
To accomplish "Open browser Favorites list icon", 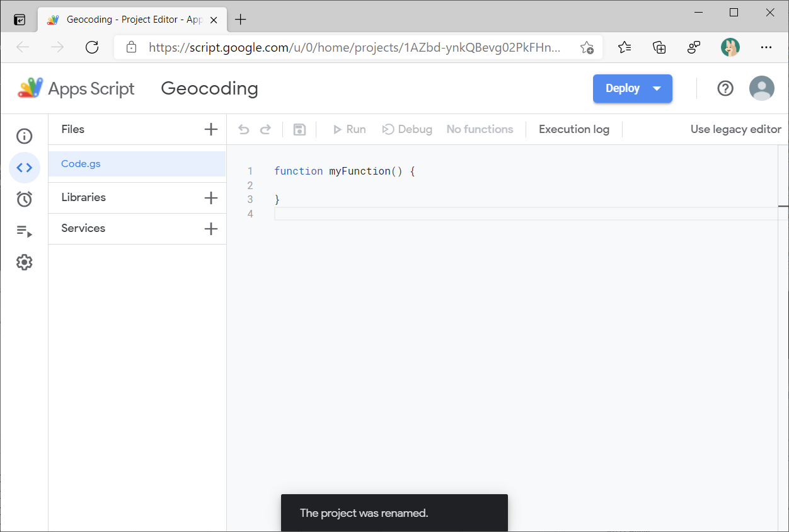I will [x=625, y=47].
